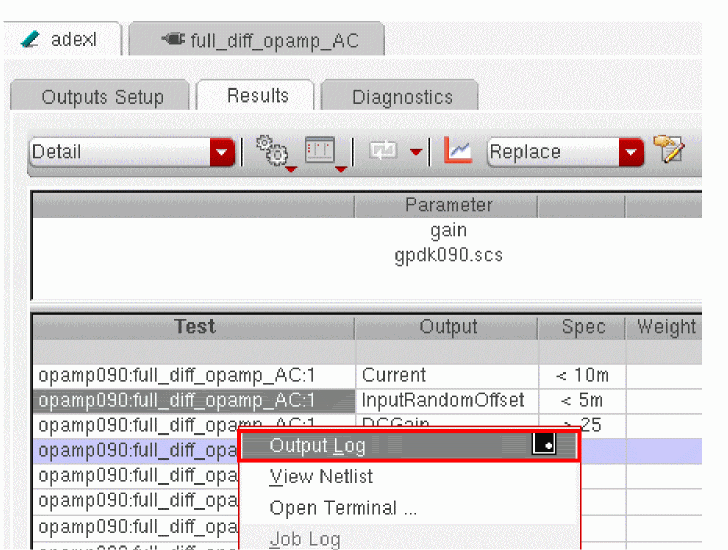Expand the red arrow beside the columns icon
The height and width of the screenshot is (550, 728).
coord(341,169)
